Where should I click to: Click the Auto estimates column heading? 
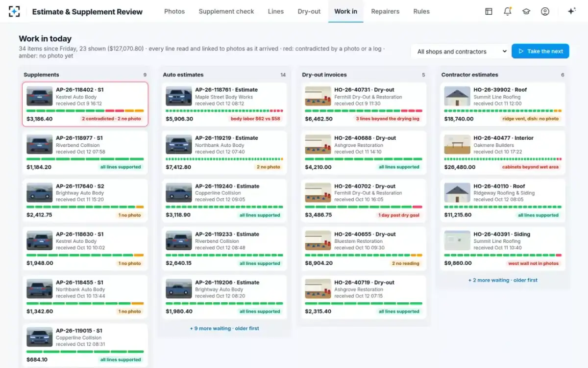183,75
